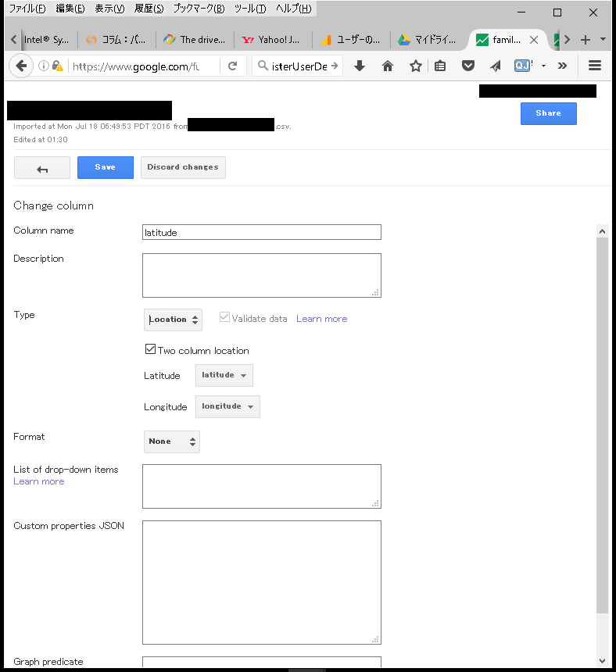This screenshot has width=616, height=672.
Task: Click the List of drop-down items text area
Action: [262, 487]
